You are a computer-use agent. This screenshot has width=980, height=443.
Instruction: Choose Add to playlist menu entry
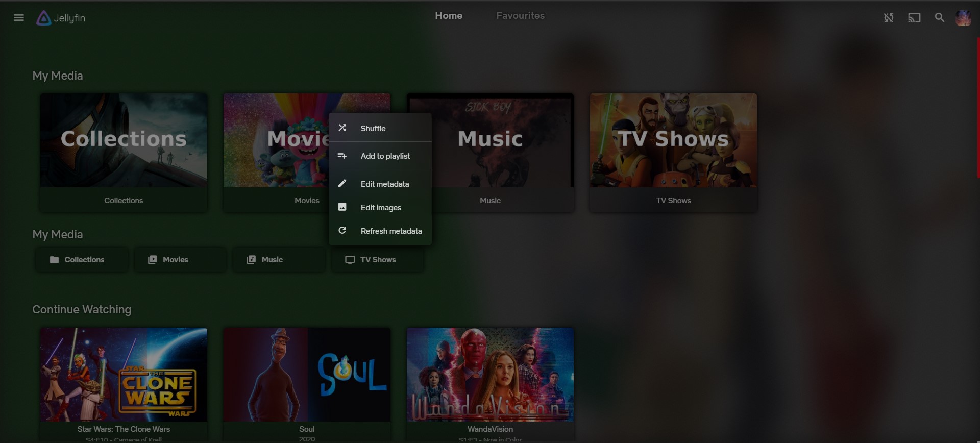pos(380,156)
